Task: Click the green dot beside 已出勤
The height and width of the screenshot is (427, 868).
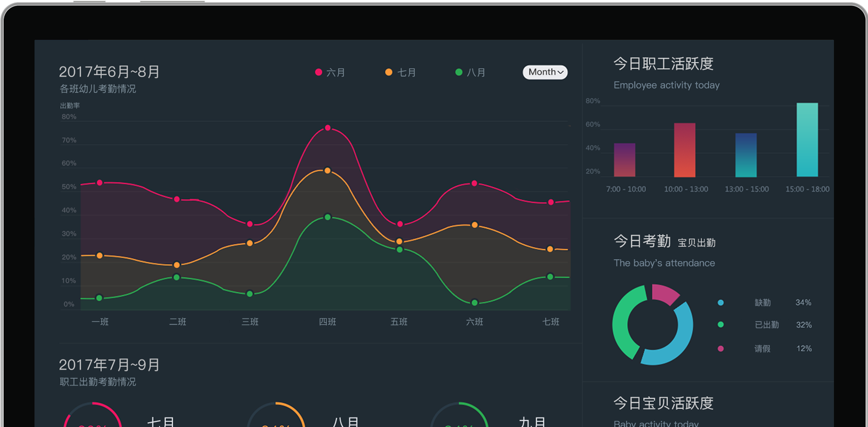Action: tap(721, 325)
